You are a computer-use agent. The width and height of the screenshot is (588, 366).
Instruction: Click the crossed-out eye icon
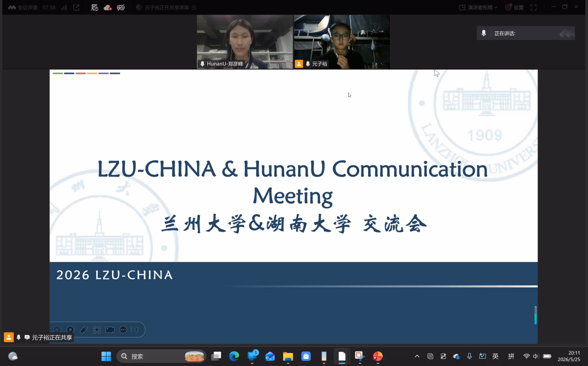pyautogui.click(x=121, y=7)
